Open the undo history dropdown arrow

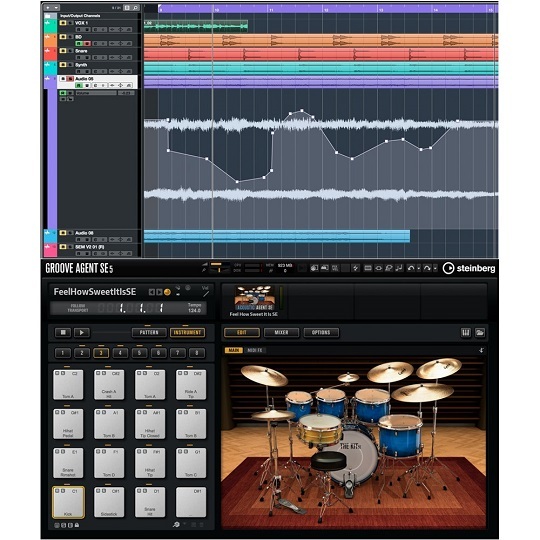tap(419, 268)
